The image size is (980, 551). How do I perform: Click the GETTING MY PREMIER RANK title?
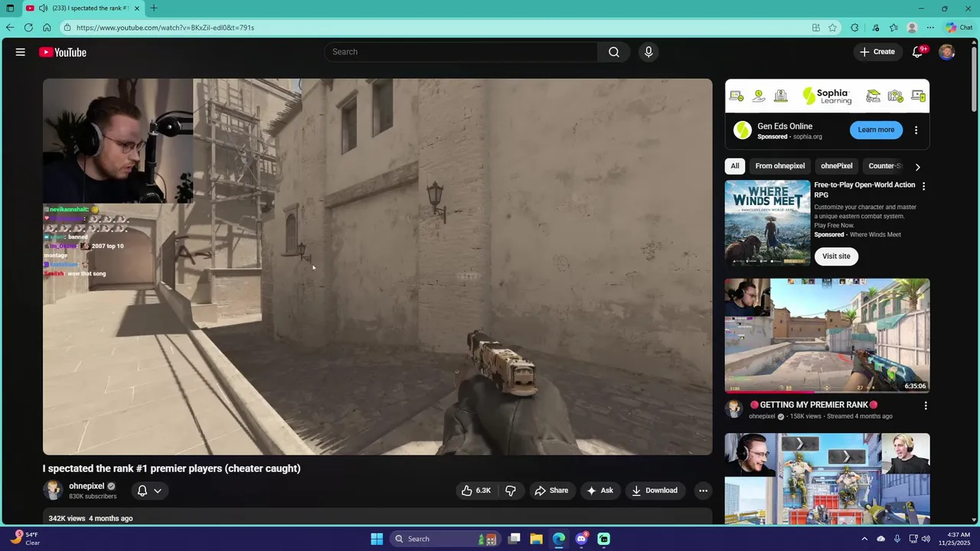point(813,405)
